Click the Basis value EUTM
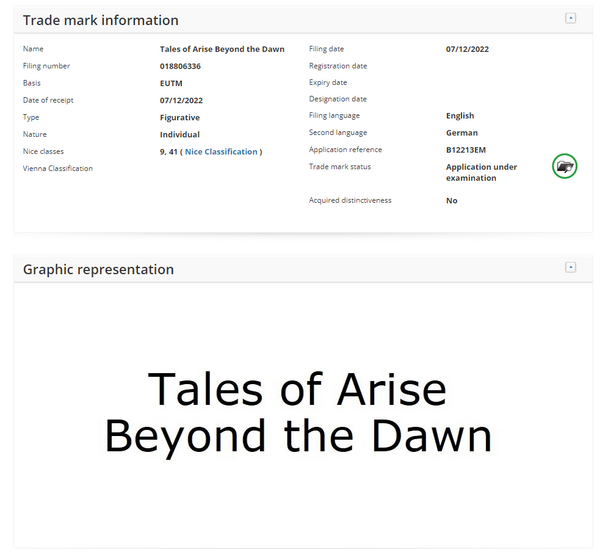 click(x=171, y=83)
